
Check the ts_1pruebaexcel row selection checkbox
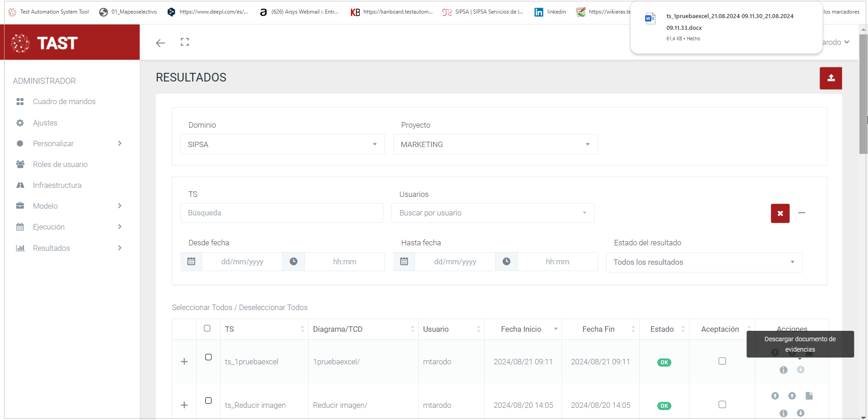click(x=208, y=357)
